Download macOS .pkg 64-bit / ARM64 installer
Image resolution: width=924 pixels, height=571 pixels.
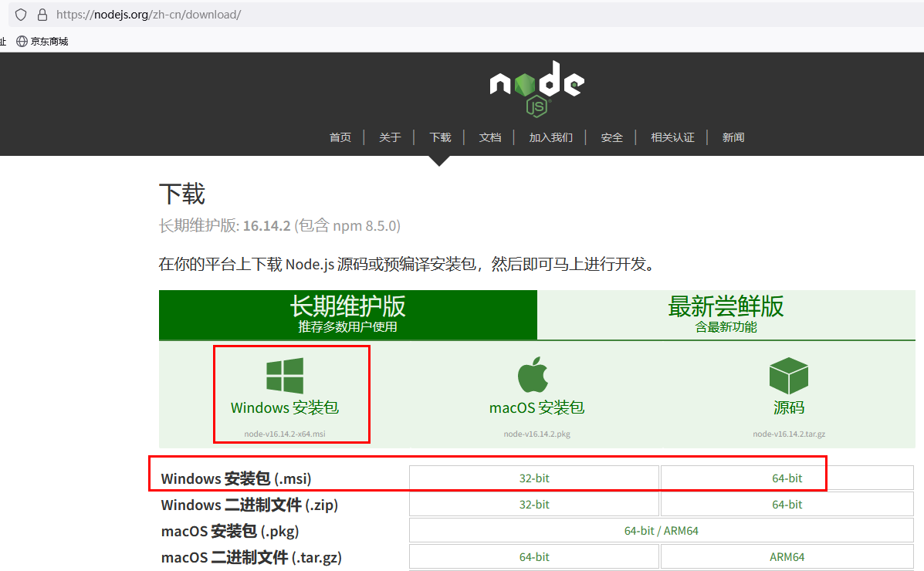point(662,530)
